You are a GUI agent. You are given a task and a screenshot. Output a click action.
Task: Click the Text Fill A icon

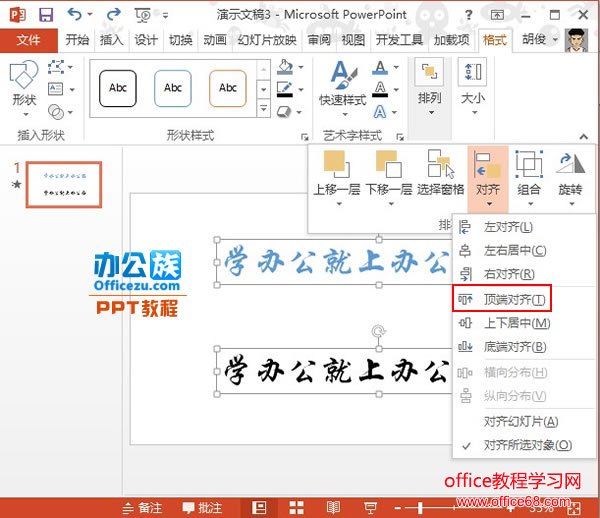[x=380, y=68]
